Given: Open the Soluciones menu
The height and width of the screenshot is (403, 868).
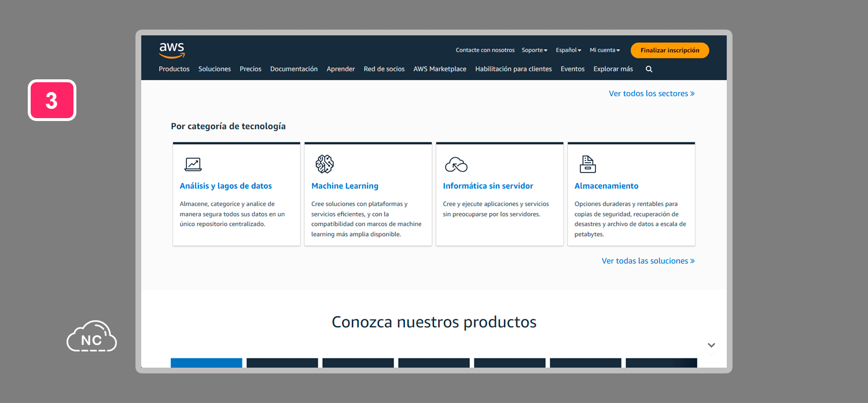Looking at the screenshot, I should 215,69.
